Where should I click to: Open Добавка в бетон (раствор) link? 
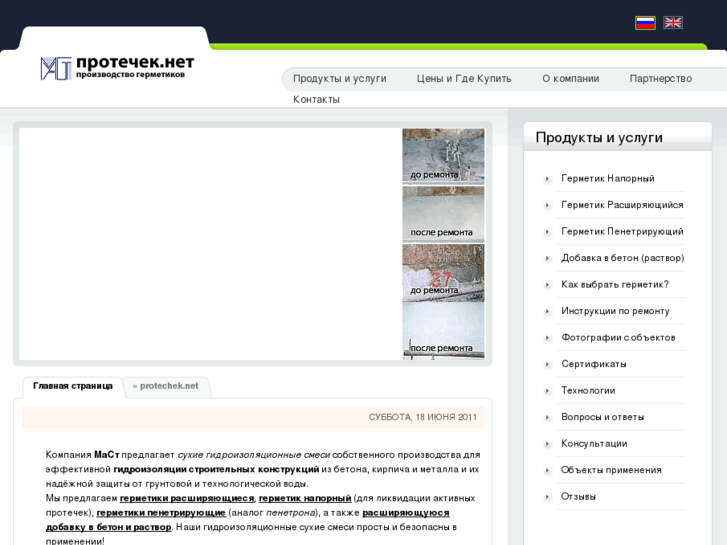(623, 258)
